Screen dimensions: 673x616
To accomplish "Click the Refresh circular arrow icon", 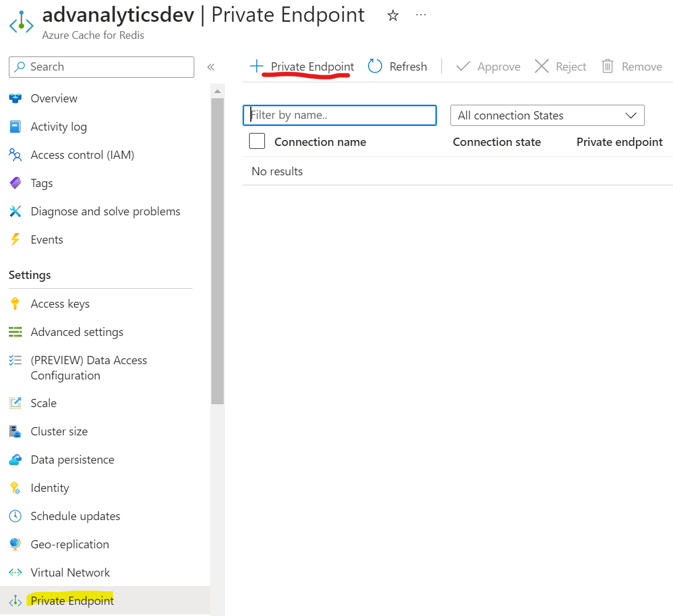I will point(375,66).
